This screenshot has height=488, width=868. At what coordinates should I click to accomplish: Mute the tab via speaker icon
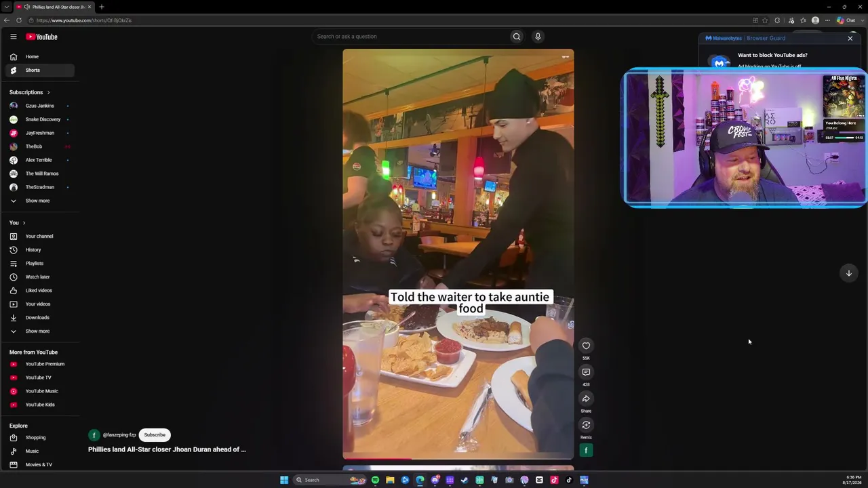click(x=28, y=7)
